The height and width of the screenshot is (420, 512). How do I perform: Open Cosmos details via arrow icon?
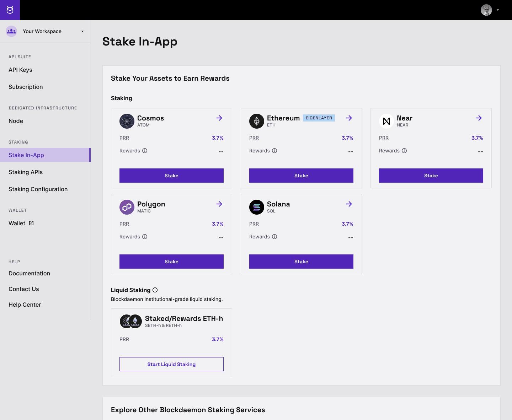(219, 118)
